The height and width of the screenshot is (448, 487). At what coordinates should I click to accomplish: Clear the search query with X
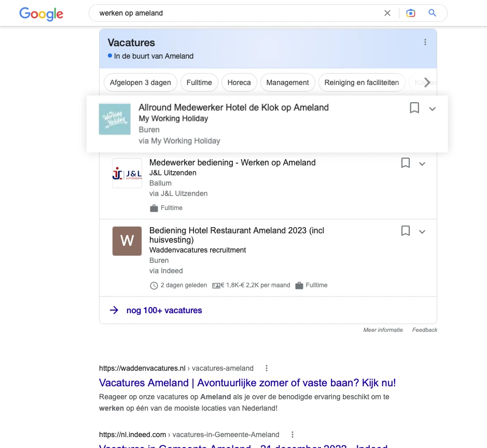(387, 13)
